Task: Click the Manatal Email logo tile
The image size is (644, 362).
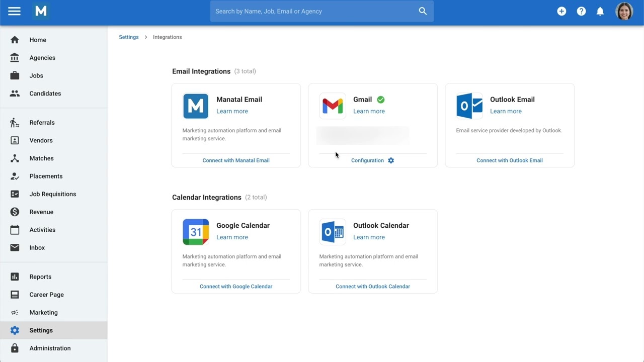Action: (196, 106)
